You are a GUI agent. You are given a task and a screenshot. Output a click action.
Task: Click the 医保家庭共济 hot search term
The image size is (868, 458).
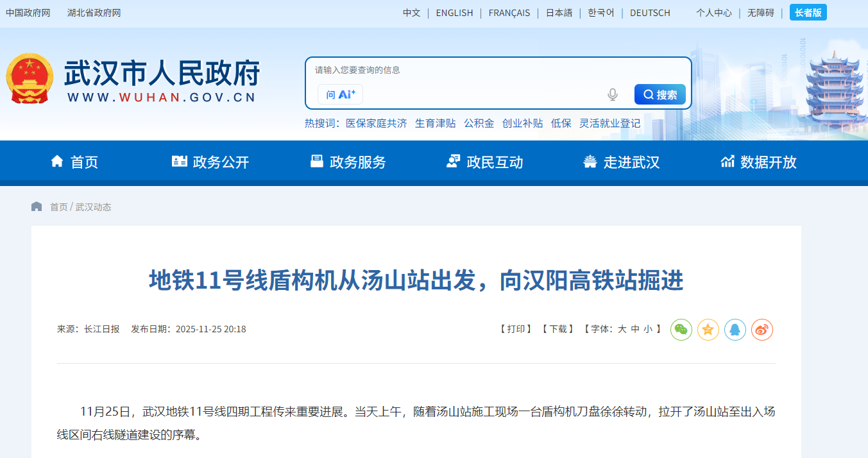click(376, 123)
